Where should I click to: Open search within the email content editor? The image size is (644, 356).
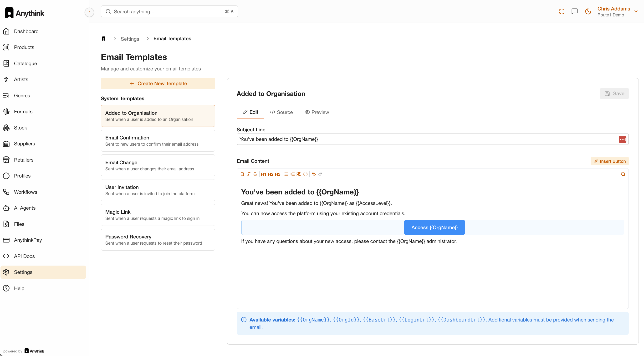tap(623, 174)
